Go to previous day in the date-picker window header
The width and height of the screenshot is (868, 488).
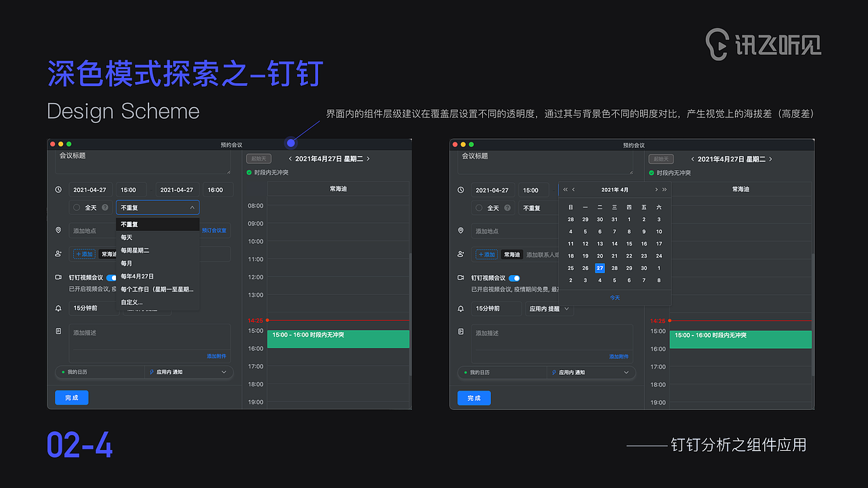(x=693, y=159)
